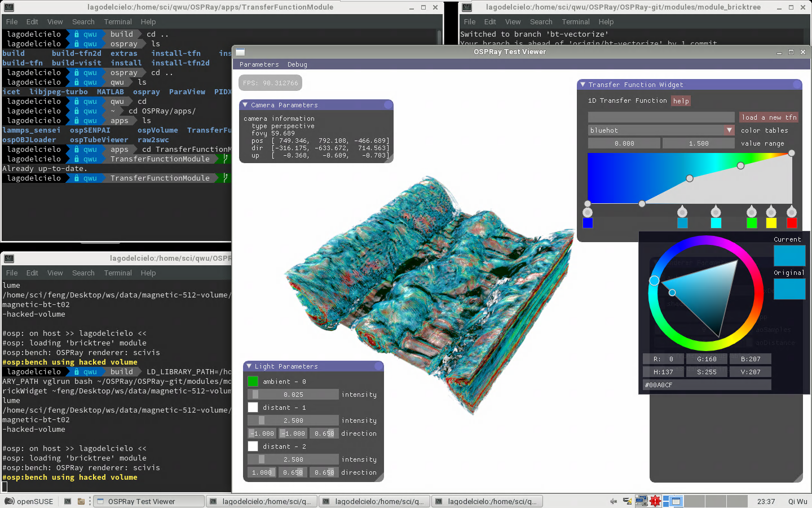Toggle the distant - 2 light checkbox
Image resolution: width=812 pixels, height=508 pixels.
pyautogui.click(x=253, y=446)
